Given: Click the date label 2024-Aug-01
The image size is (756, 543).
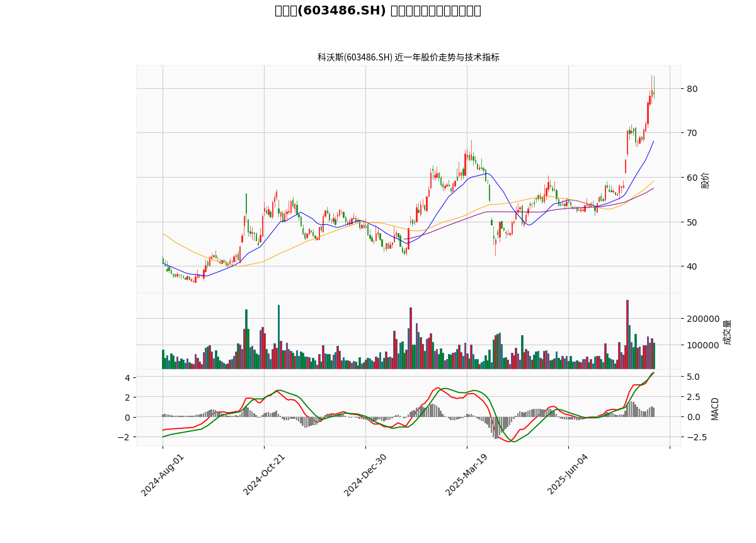Looking at the screenshot, I should click(x=163, y=474).
